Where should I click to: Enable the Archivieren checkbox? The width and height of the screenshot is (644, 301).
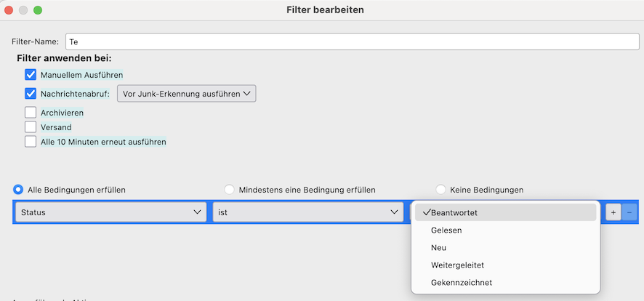(31, 113)
